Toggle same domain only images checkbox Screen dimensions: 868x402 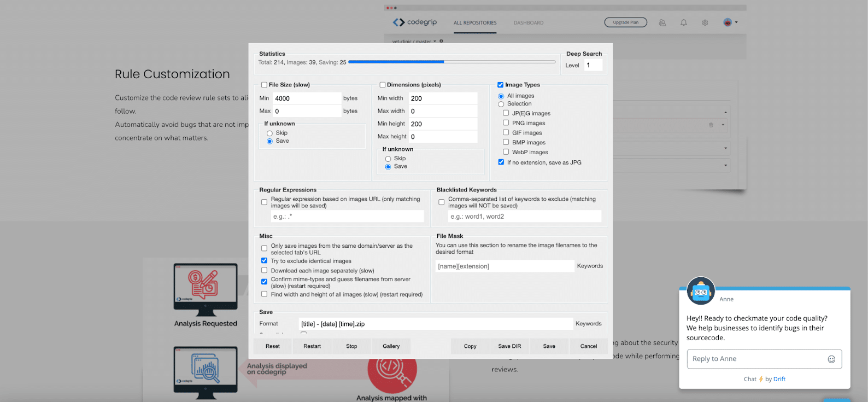(265, 248)
